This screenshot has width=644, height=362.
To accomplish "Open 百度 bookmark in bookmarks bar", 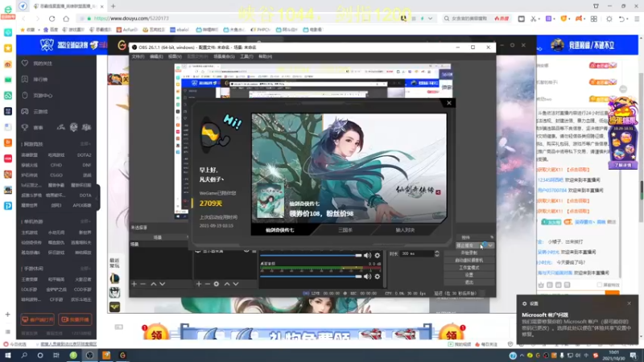I will 51,30.
